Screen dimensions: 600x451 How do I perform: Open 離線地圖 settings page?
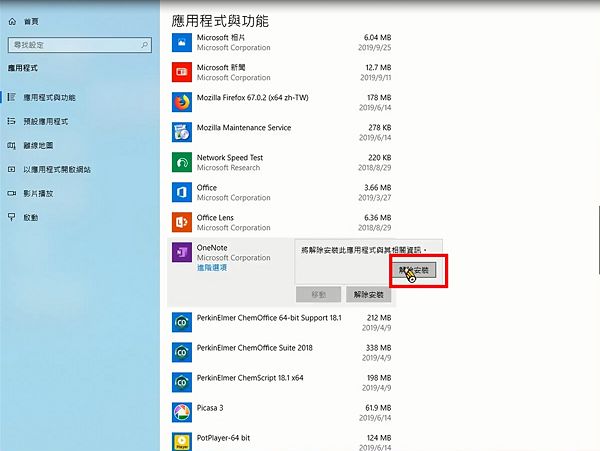point(38,145)
